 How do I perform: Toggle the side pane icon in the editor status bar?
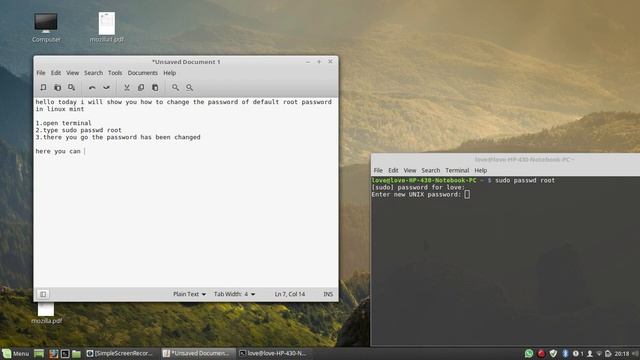43,294
